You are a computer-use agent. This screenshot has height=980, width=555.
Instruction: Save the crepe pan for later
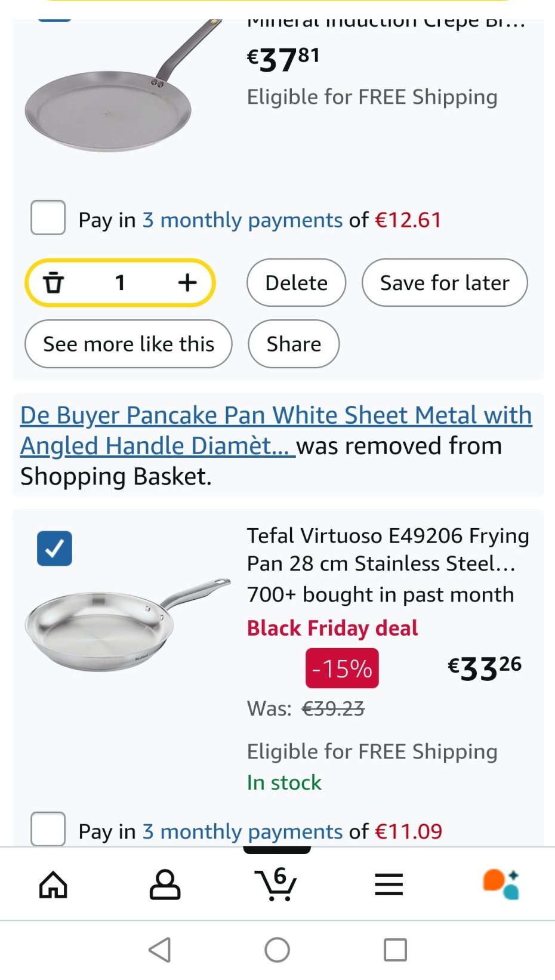[445, 282]
